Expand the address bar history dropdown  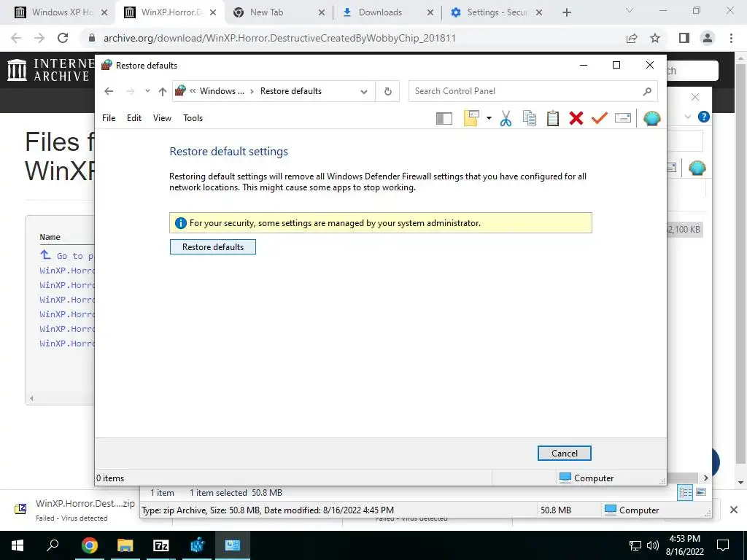364,91
